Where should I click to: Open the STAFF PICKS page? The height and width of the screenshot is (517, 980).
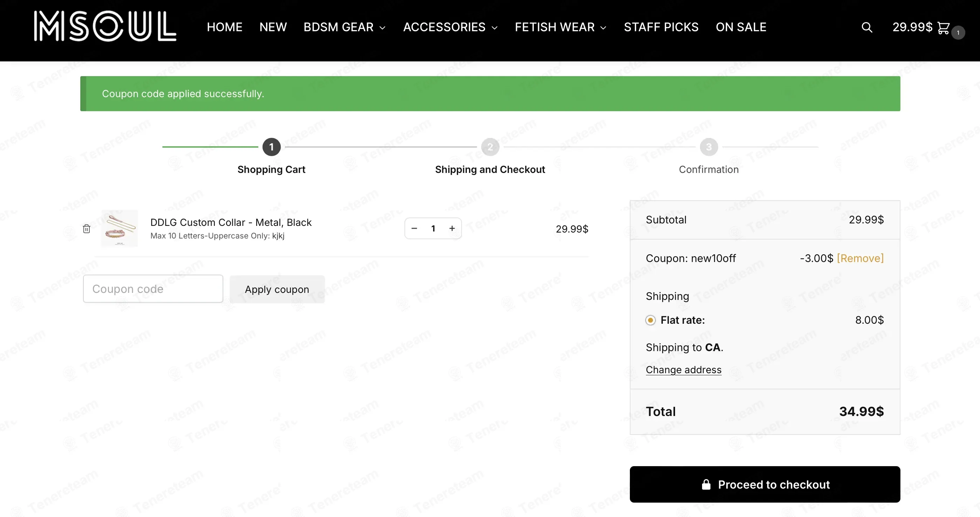click(x=661, y=27)
